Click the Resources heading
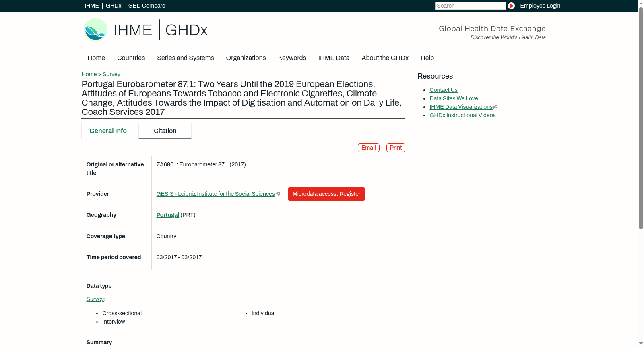This screenshot has width=644, height=347. 435,76
